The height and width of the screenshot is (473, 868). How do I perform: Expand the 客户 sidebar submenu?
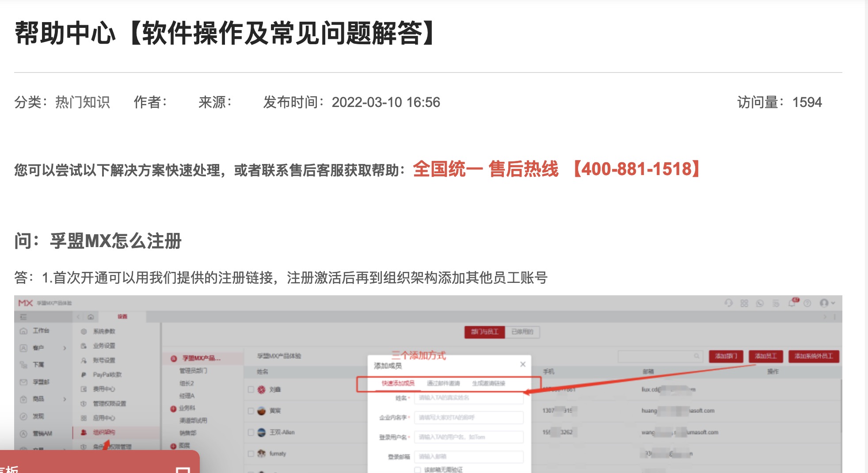pos(65,348)
